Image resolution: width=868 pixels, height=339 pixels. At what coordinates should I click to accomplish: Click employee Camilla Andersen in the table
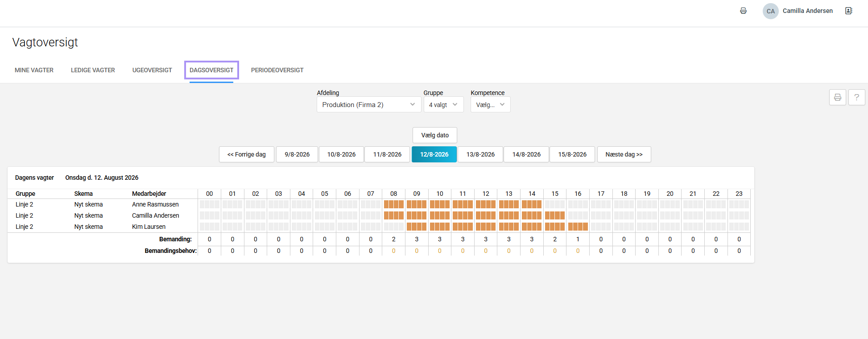pos(156,215)
